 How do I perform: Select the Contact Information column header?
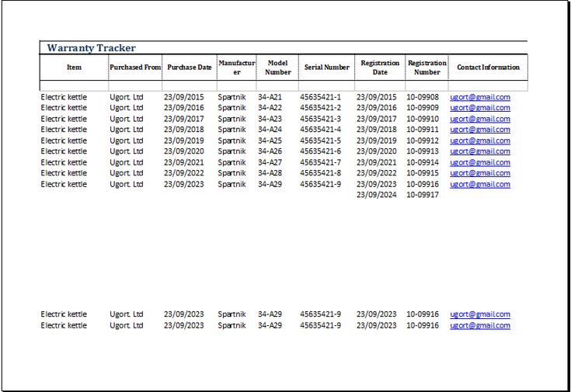tap(488, 68)
